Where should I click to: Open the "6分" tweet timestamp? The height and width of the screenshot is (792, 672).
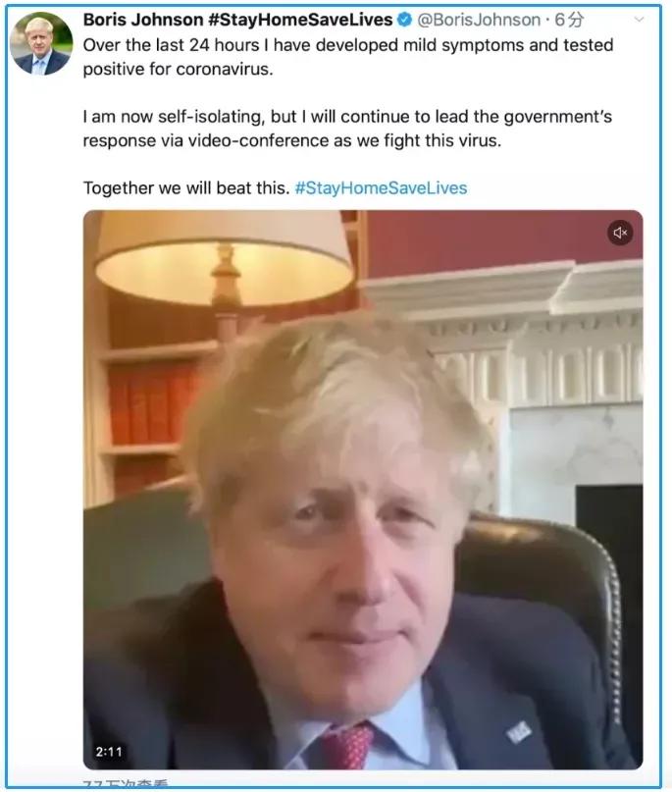coord(569,20)
